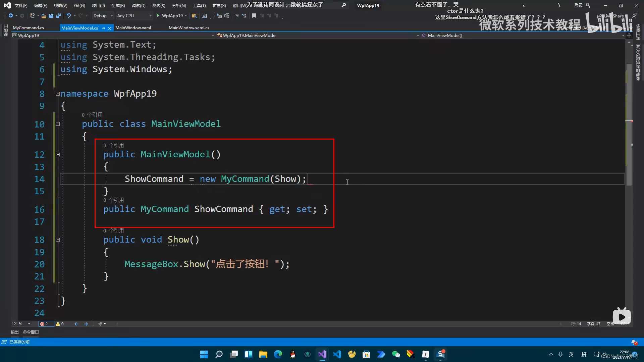Screen dimensions: 644x362
Task: Save the current file with disk icon
Action: pyautogui.click(x=51, y=15)
